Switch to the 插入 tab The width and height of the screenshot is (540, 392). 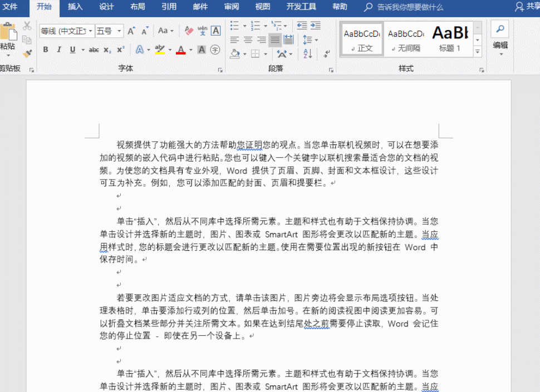click(75, 7)
